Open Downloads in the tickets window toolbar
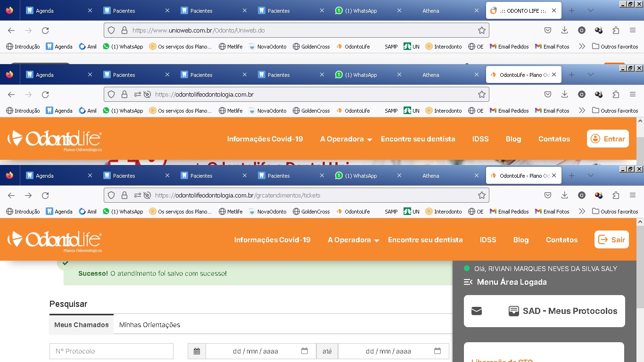The width and height of the screenshot is (644, 362). pos(565,195)
